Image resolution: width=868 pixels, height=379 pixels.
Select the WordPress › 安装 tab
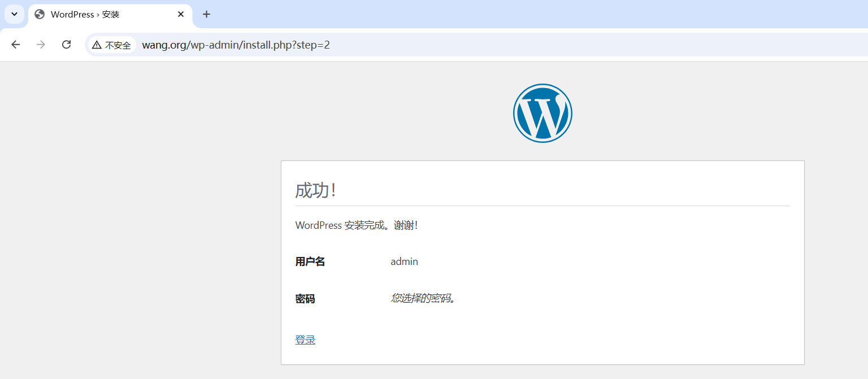[x=110, y=15]
